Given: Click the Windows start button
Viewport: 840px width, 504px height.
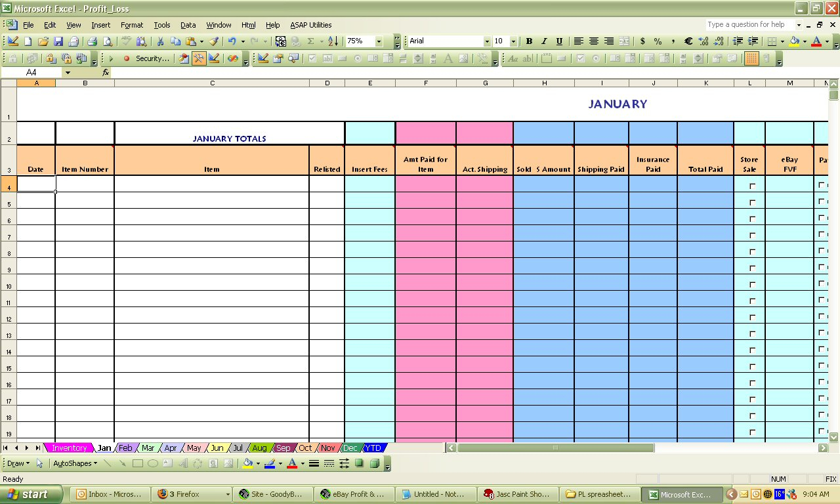Looking at the screenshot, I should point(31,494).
